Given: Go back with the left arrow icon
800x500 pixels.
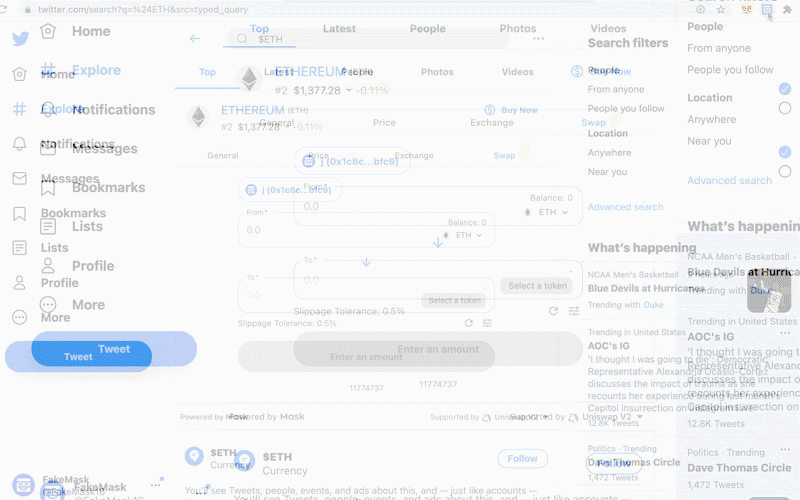Looking at the screenshot, I should (194, 39).
